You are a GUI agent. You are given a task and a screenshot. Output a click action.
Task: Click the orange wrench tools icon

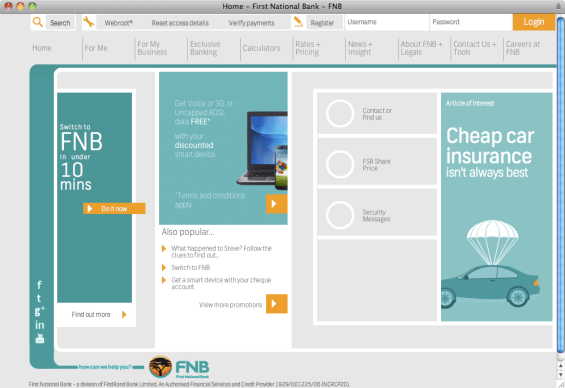click(88, 22)
